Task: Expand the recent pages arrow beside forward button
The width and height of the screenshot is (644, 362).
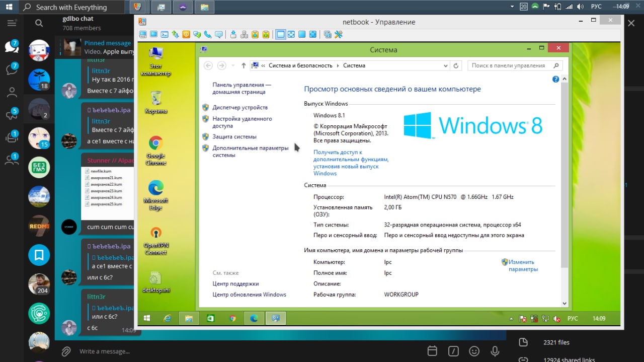Action: point(233,65)
